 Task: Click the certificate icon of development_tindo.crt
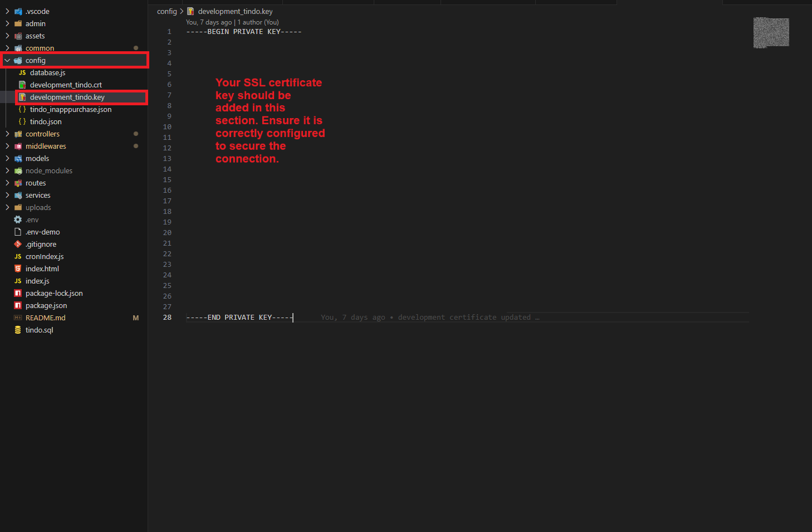click(x=22, y=85)
